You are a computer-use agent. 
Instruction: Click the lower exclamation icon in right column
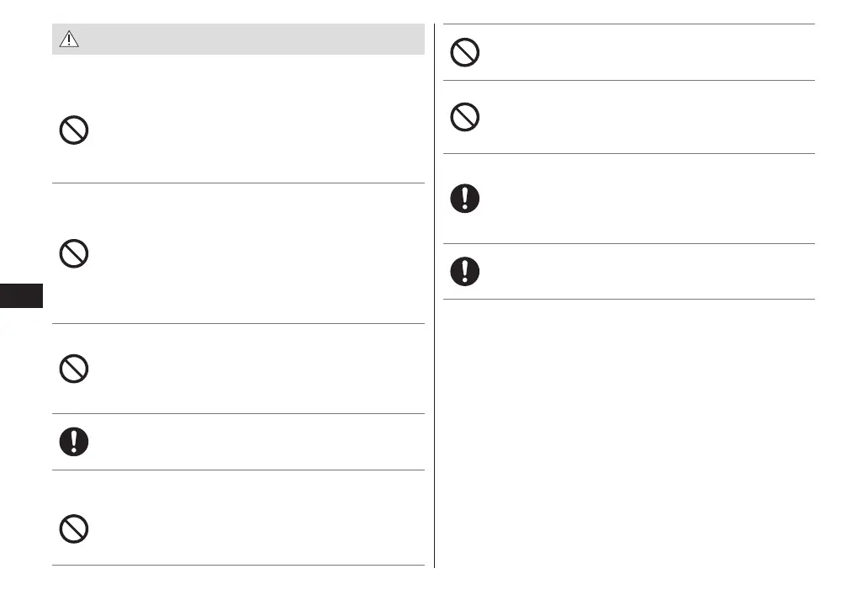pos(465,271)
